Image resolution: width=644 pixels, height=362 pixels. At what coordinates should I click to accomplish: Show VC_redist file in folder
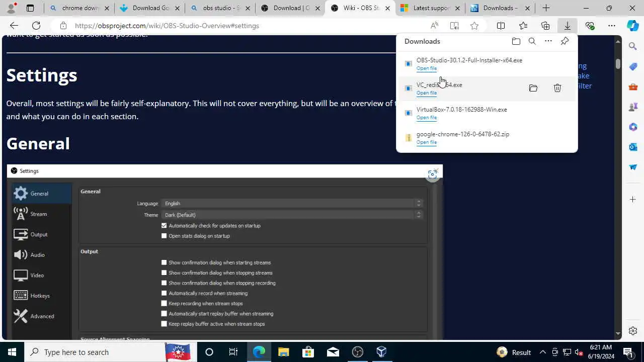tap(533, 88)
